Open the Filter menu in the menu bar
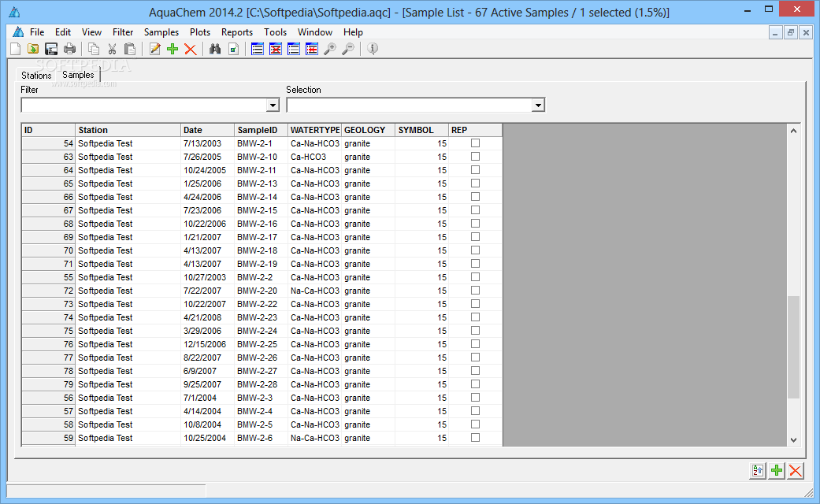This screenshot has height=504, width=820. (123, 31)
